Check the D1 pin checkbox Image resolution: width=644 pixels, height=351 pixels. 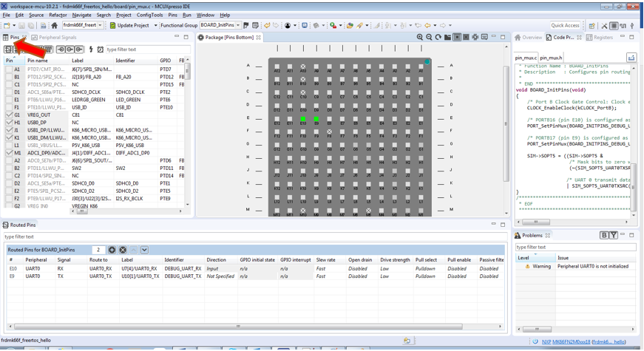click(x=9, y=92)
